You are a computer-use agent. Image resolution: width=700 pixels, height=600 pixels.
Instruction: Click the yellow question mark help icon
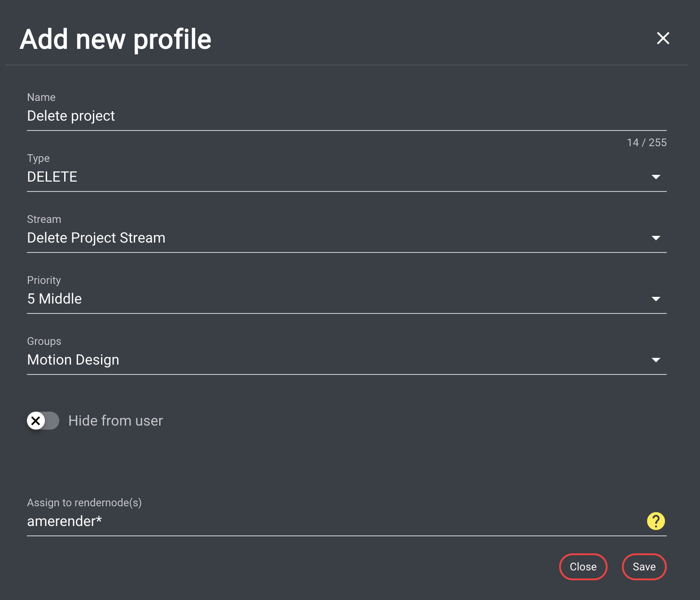tap(656, 521)
